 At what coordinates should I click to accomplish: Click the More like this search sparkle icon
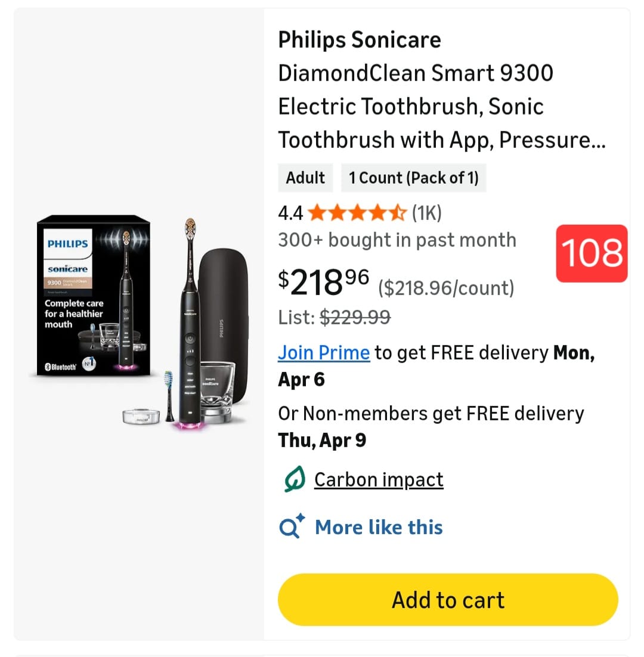pyautogui.click(x=292, y=527)
